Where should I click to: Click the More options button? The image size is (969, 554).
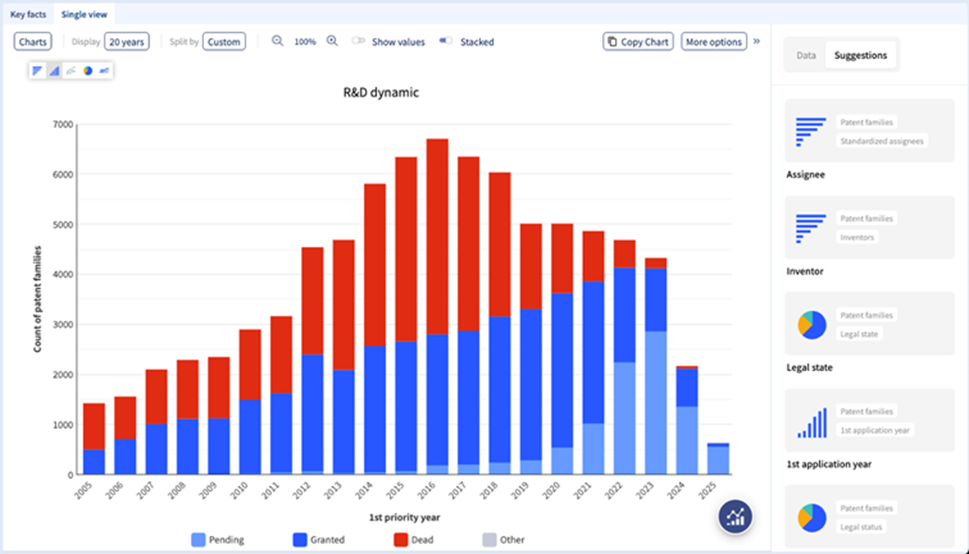click(x=713, y=42)
